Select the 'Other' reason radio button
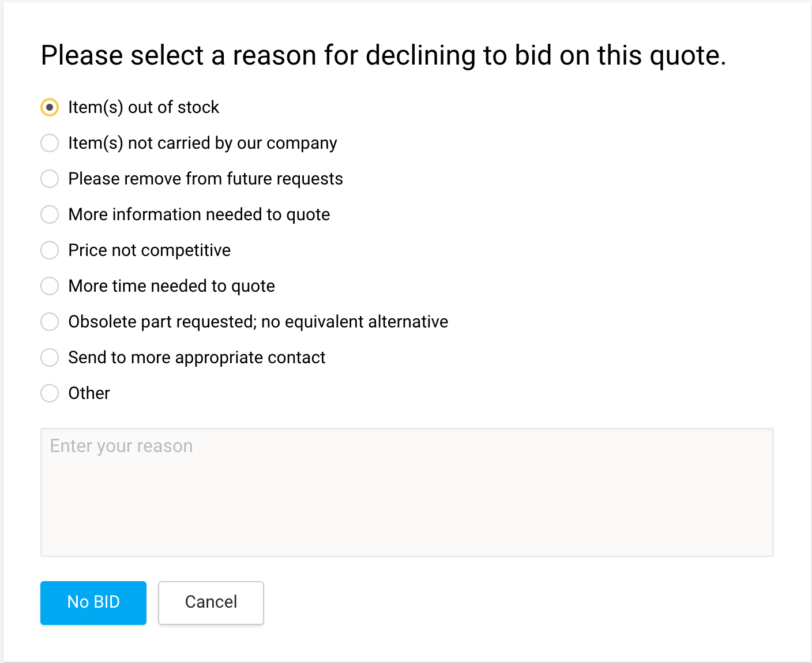The height and width of the screenshot is (663, 812). point(50,393)
